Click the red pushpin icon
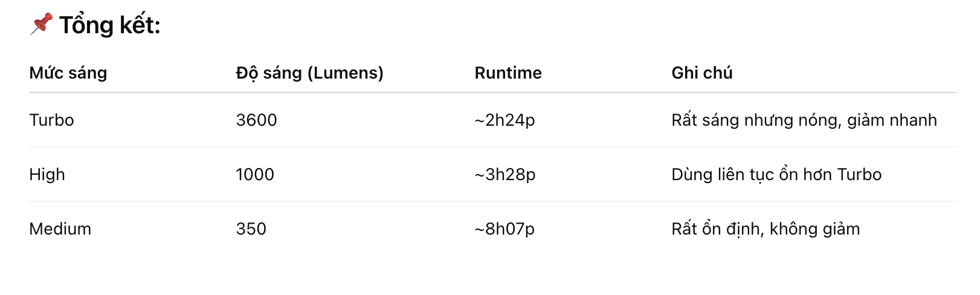 (x=41, y=24)
